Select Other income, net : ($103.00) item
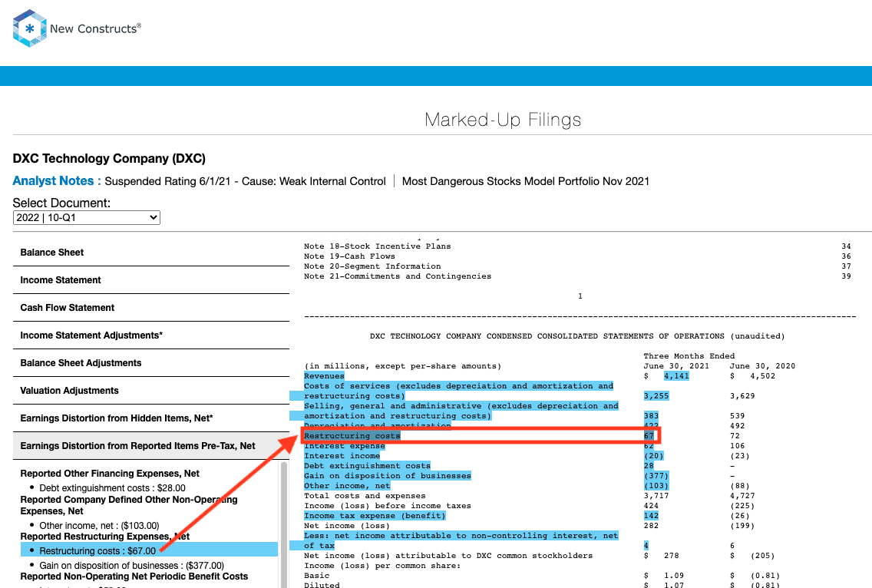 point(99,526)
